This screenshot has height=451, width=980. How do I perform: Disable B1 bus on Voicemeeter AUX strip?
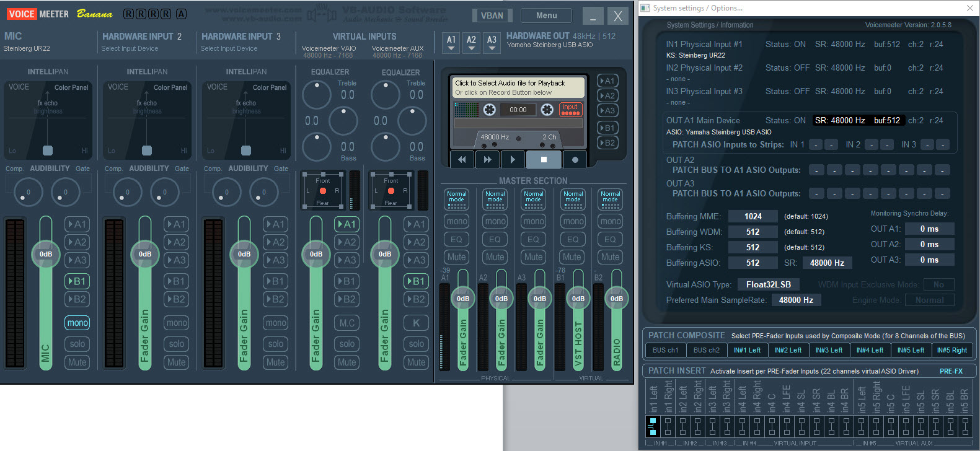coord(417,281)
